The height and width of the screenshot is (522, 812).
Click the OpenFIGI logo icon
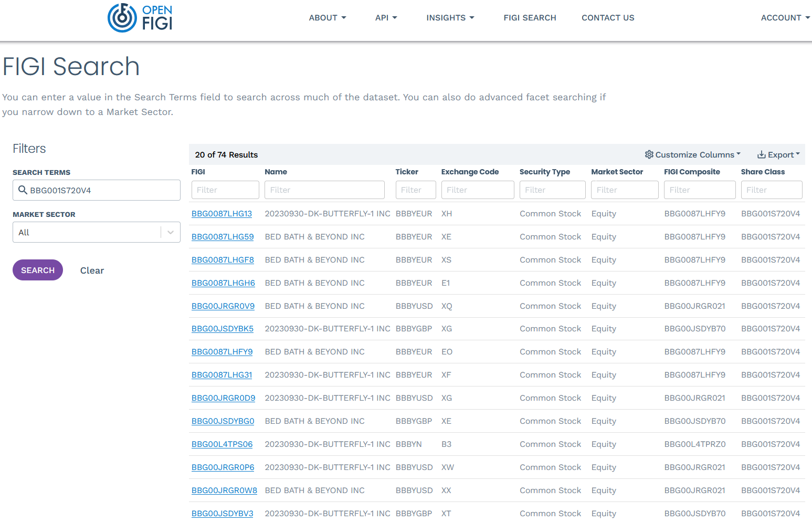[x=122, y=18]
